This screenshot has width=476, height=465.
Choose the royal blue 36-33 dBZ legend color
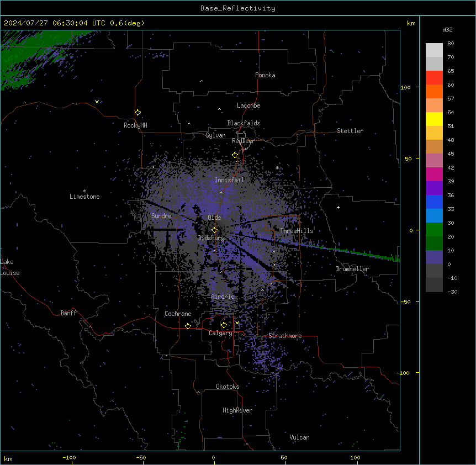(x=434, y=202)
